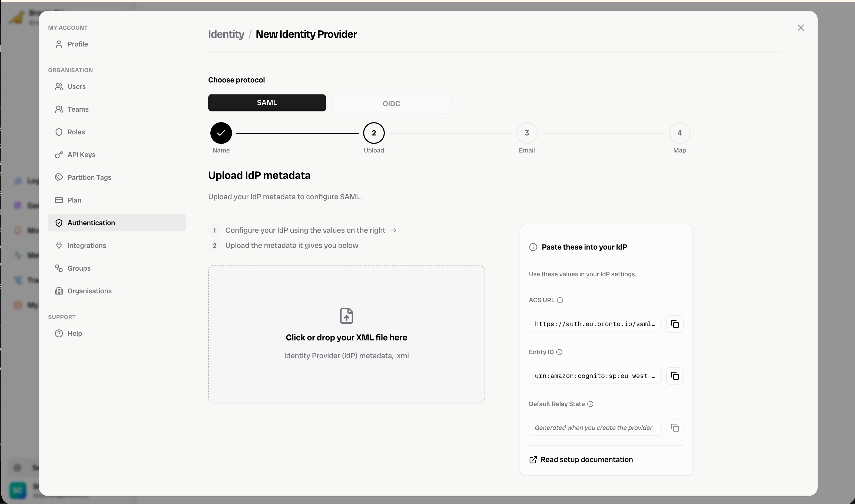The width and height of the screenshot is (855, 504).
Task: Click the Teams people icon
Action: point(59,109)
